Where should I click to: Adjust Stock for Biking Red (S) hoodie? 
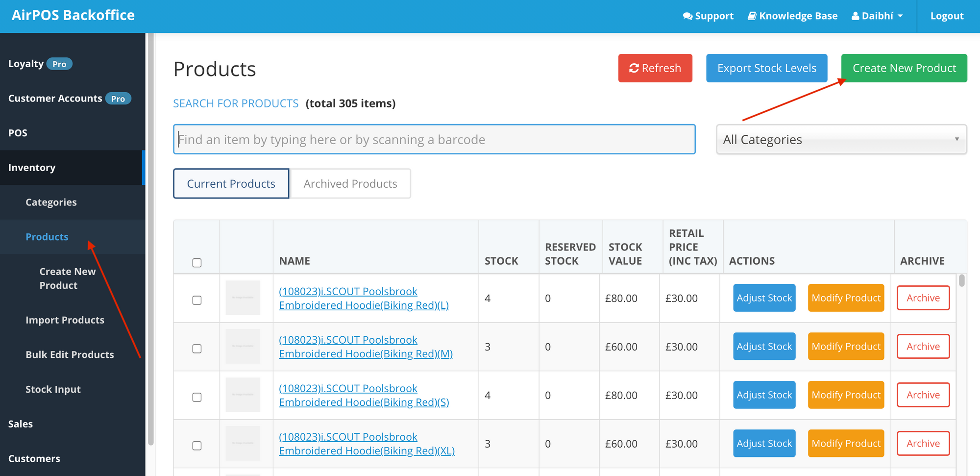pos(764,395)
